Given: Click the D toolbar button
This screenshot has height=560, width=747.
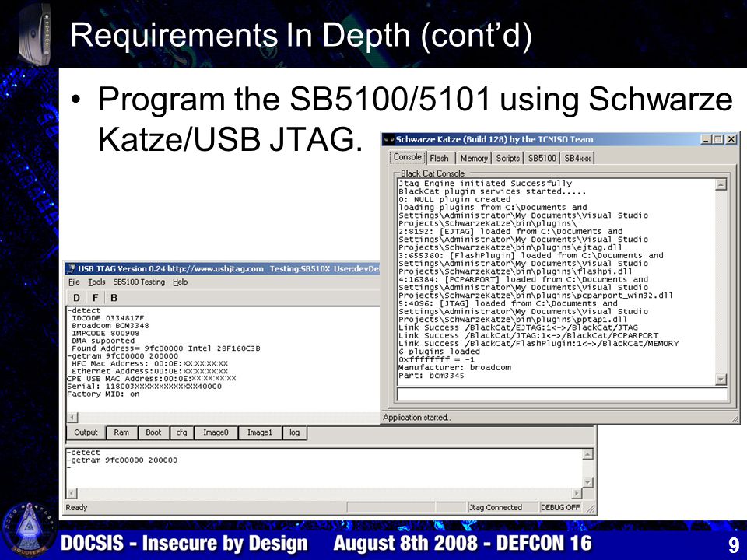Looking at the screenshot, I should 76,298.
